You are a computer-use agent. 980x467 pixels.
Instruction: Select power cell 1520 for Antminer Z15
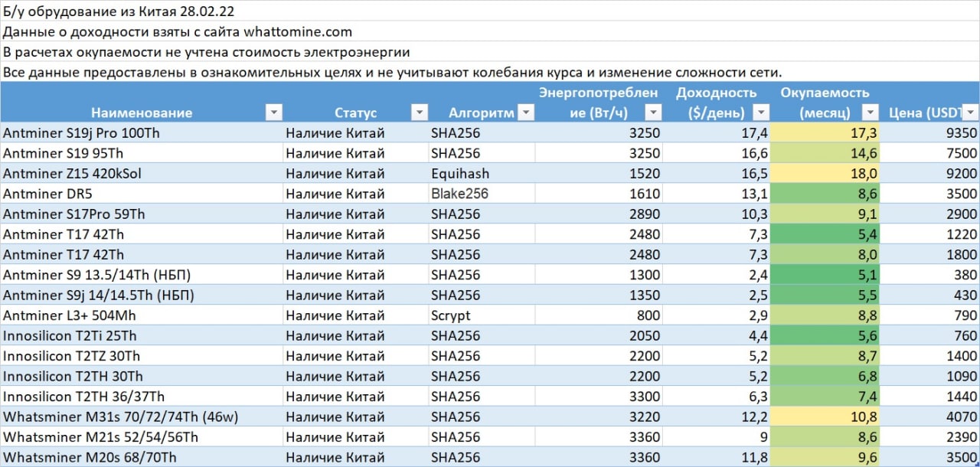point(599,173)
